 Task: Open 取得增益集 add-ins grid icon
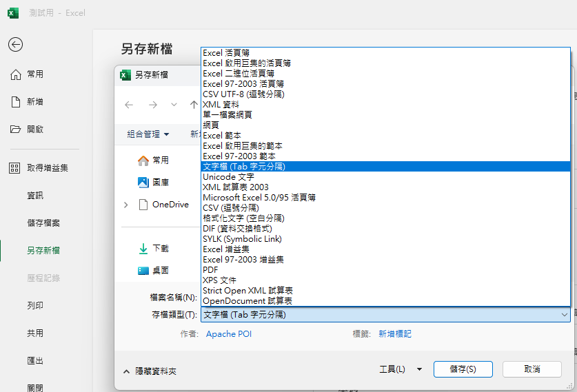(14, 168)
